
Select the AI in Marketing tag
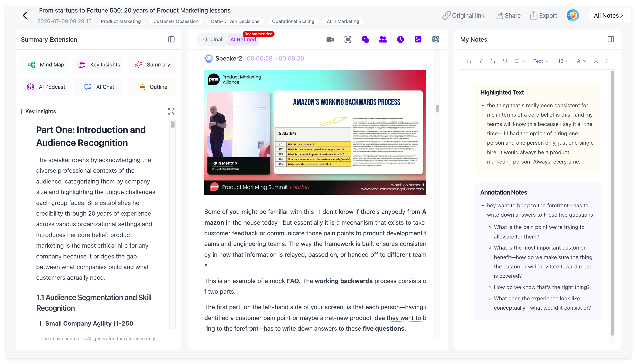[343, 21]
